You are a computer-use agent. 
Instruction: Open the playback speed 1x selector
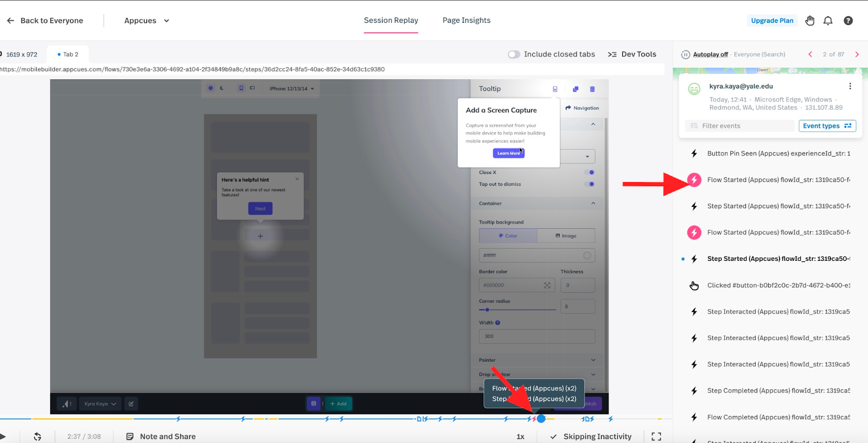pos(520,436)
